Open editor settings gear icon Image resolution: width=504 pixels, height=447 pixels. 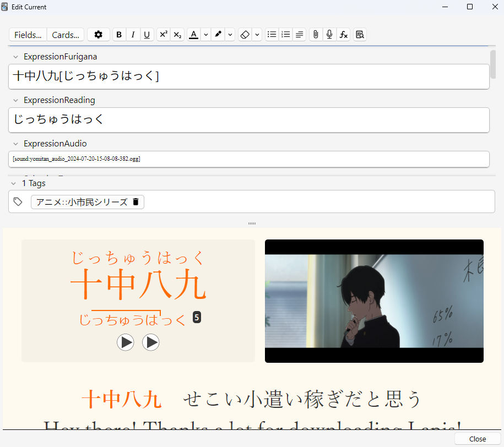click(x=99, y=35)
